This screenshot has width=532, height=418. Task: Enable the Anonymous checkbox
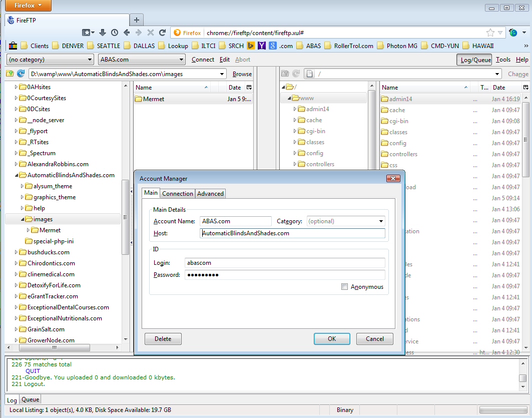(344, 287)
